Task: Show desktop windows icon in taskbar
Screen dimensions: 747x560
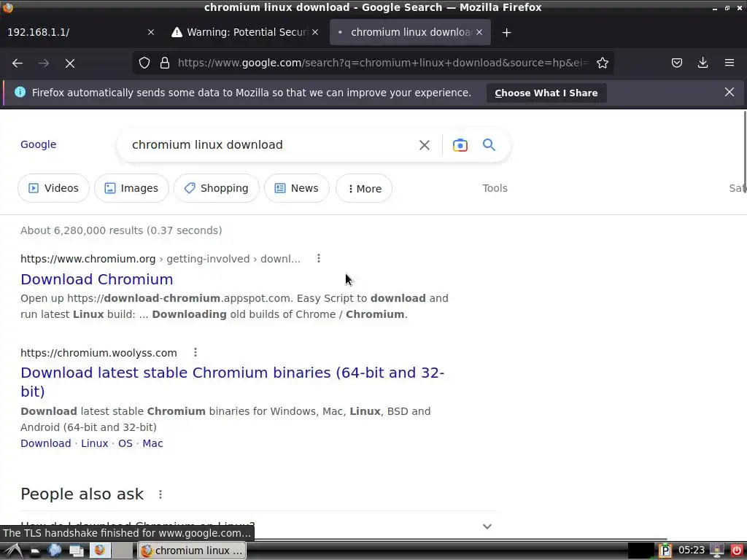Action: click(x=76, y=551)
